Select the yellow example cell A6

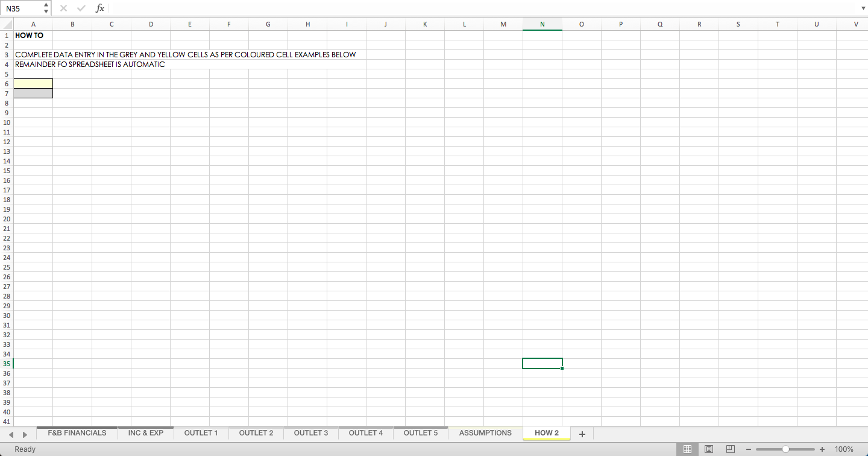pos(33,83)
